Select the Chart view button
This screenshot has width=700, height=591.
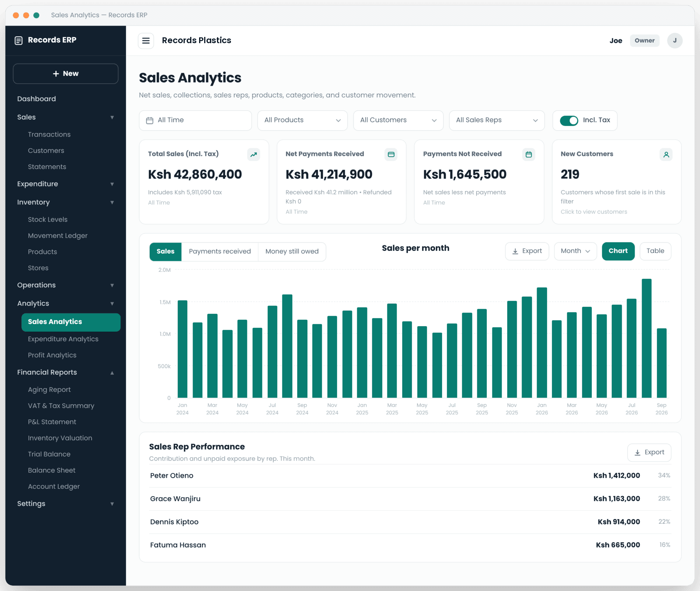[618, 251]
